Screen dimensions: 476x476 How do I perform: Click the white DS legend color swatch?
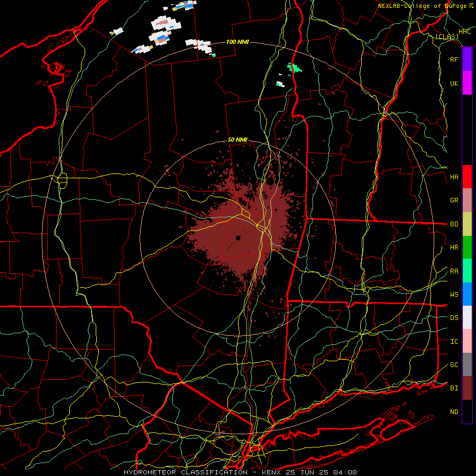[467, 317]
